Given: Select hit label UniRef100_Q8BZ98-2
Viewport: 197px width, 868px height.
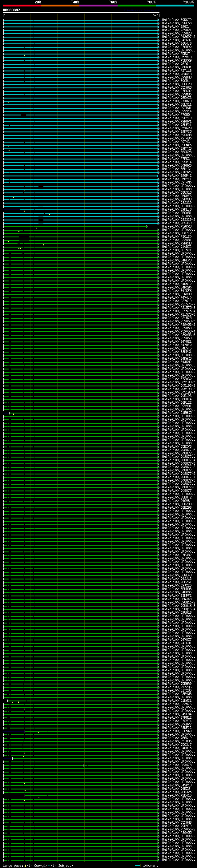Looking at the screenshot, I should click(179, 504).
